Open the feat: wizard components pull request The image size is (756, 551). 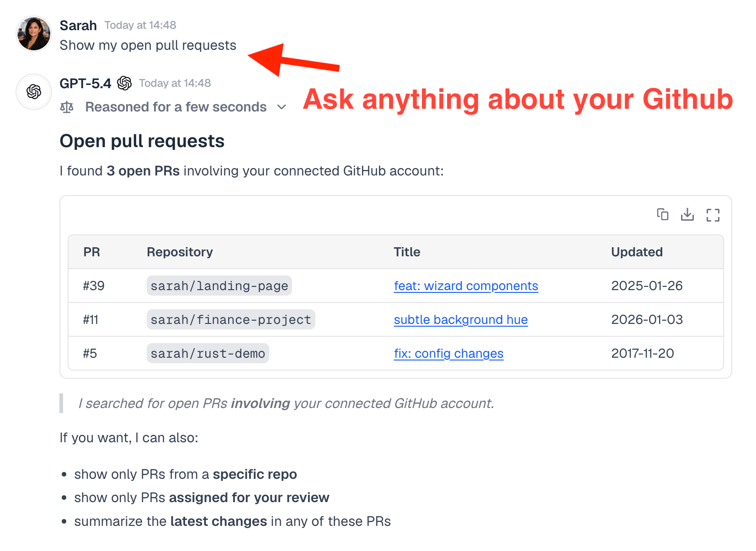[466, 286]
